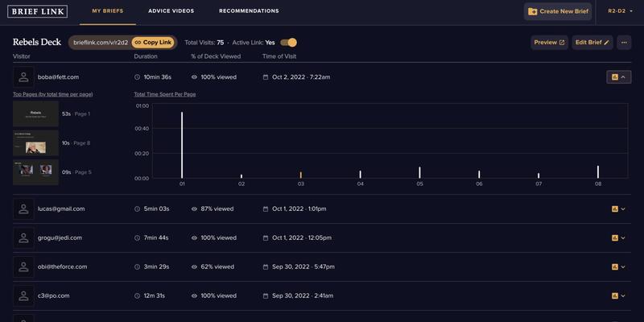Click the Create New Brief button
This screenshot has height=322, width=644.
pos(558,11)
